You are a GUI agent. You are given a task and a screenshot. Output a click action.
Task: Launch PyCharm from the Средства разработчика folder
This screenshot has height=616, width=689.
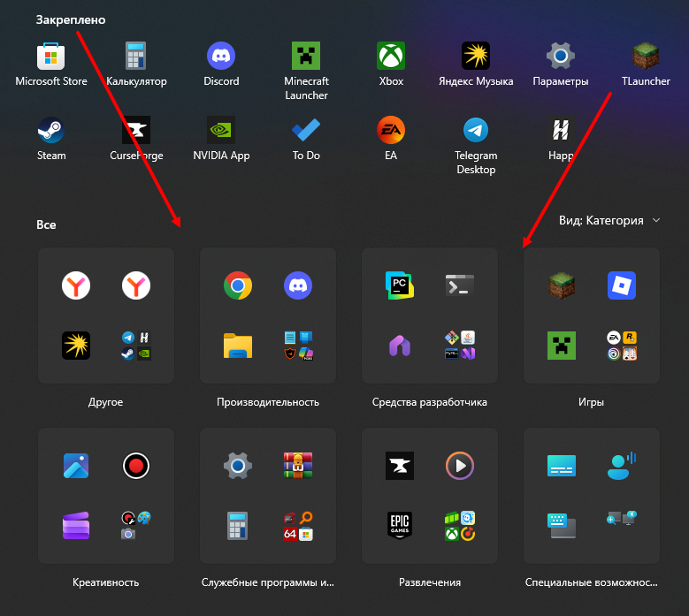(x=400, y=285)
